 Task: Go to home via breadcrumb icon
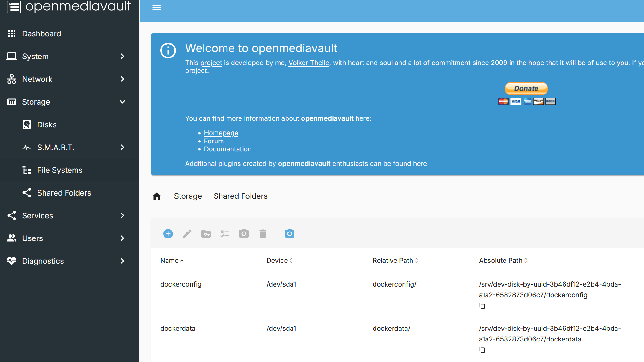click(x=157, y=196)
